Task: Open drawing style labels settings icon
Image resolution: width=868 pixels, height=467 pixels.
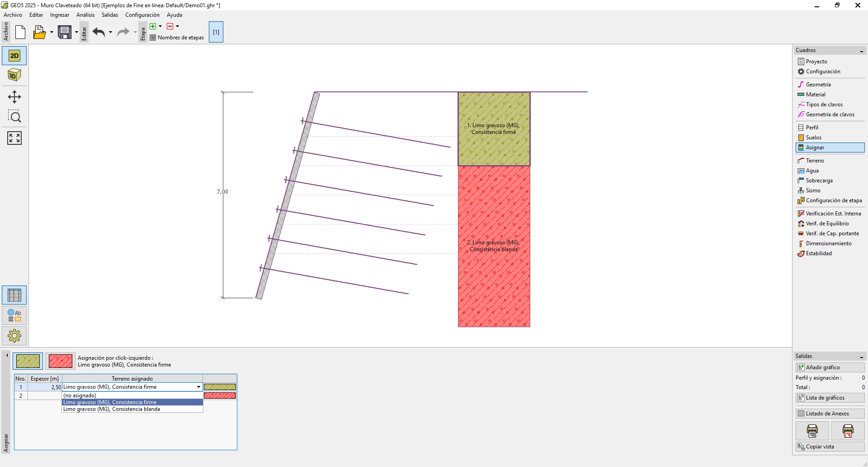Action: (x=14, y=315)
